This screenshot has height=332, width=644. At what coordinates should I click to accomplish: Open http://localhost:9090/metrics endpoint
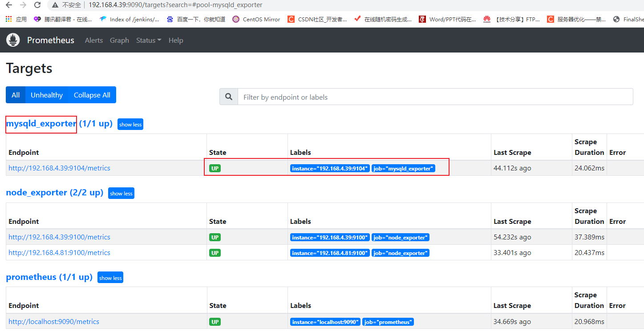pyautogui.click(x=54, y=321)
